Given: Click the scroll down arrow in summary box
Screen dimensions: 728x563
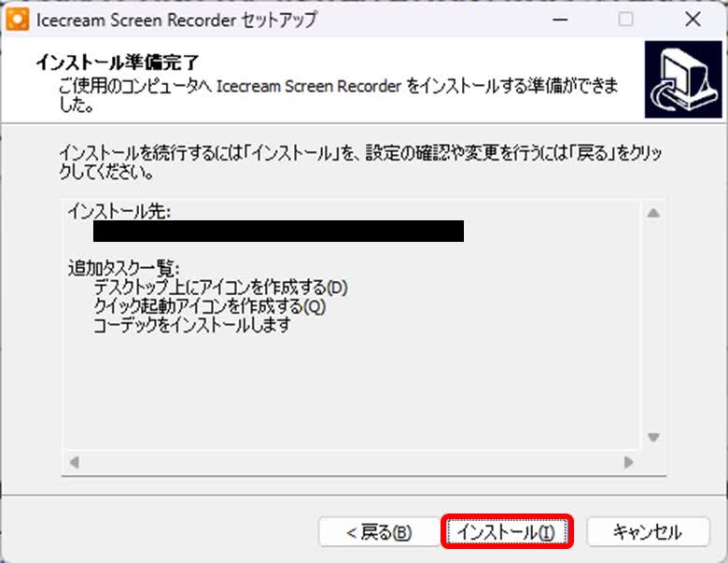Looking at the screenshot, I should (x=653, y=437).
